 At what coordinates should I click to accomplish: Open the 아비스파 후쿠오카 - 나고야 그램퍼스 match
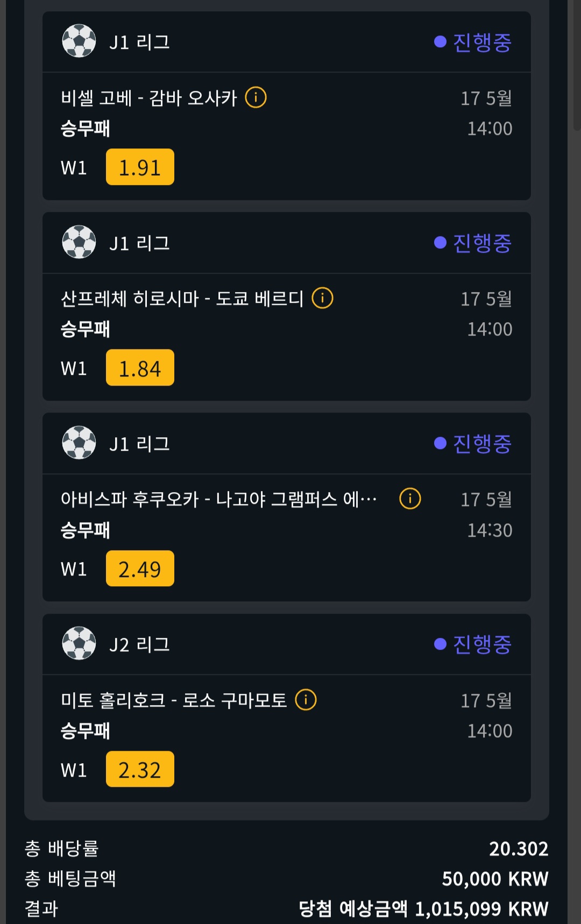218,500
